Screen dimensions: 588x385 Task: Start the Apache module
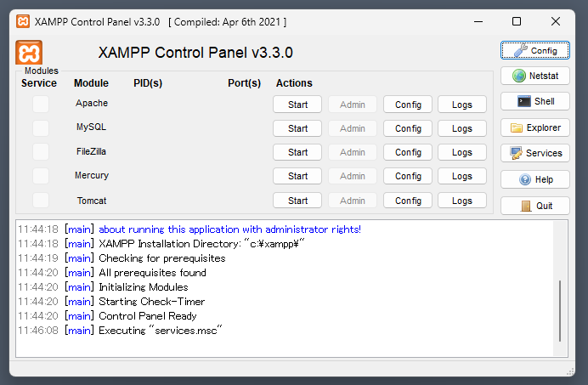point(297,105)
